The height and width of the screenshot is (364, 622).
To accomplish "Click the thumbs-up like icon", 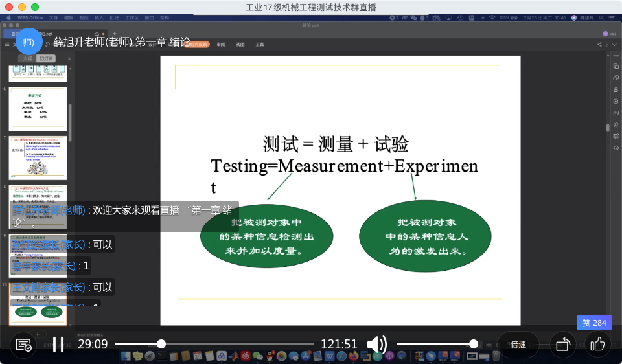I will point(598,345).
